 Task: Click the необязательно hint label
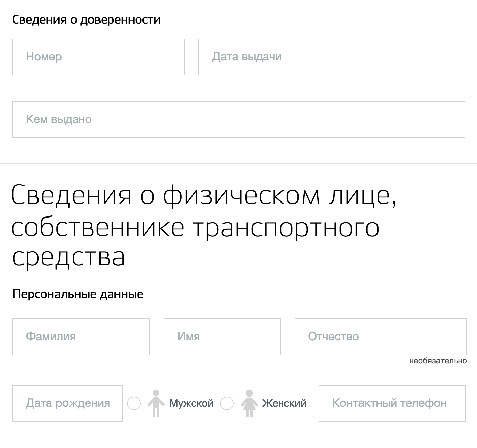437,361
